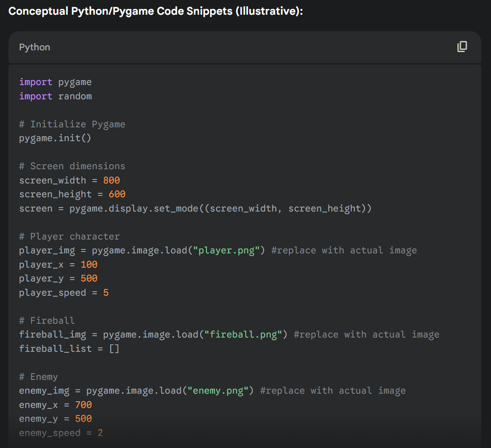Viewport: 491px width, 448px height.
Task: Click the pygame.display.set_mode line
Action: (x=195, y=208)
